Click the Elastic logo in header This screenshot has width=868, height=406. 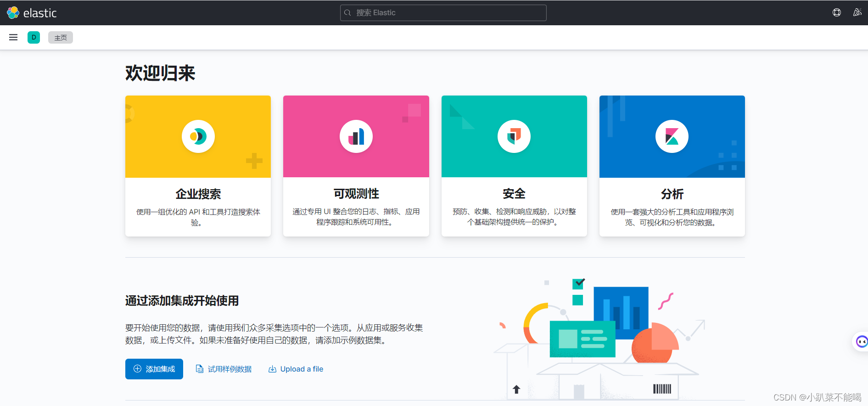[x=32, y=13]
